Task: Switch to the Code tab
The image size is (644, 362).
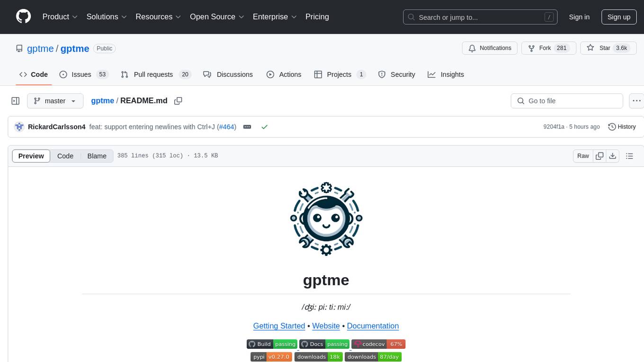Action: [x=34, y=74]
